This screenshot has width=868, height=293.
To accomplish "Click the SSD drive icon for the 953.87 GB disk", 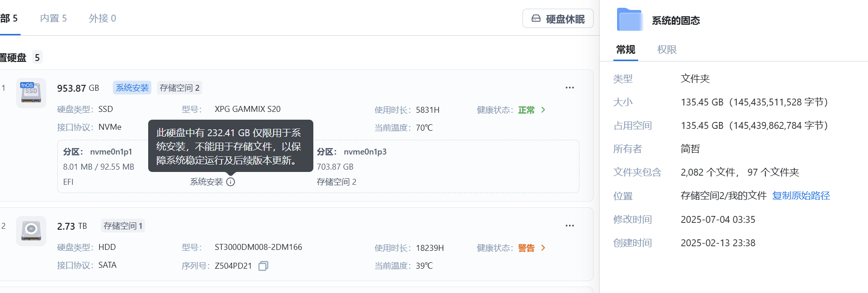I will pyautogui.click(x=31, y=93).
